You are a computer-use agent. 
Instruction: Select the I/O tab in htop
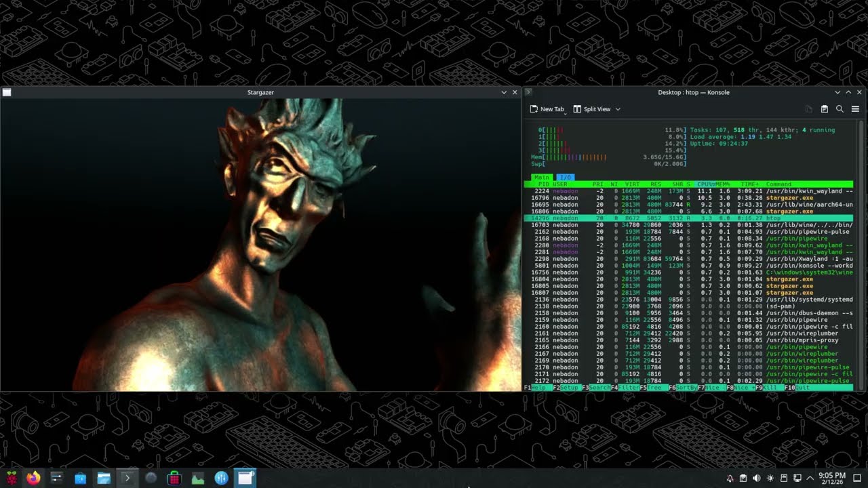[564, 178]
